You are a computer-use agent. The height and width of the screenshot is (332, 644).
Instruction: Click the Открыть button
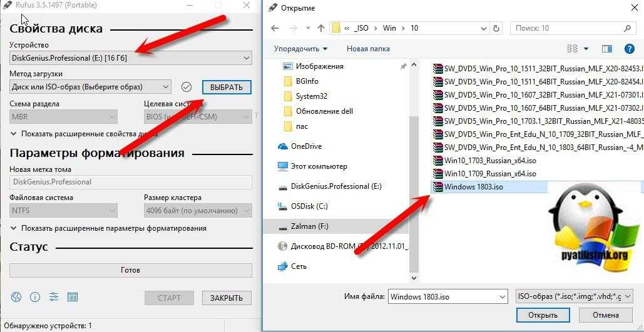tap(543, 315)
